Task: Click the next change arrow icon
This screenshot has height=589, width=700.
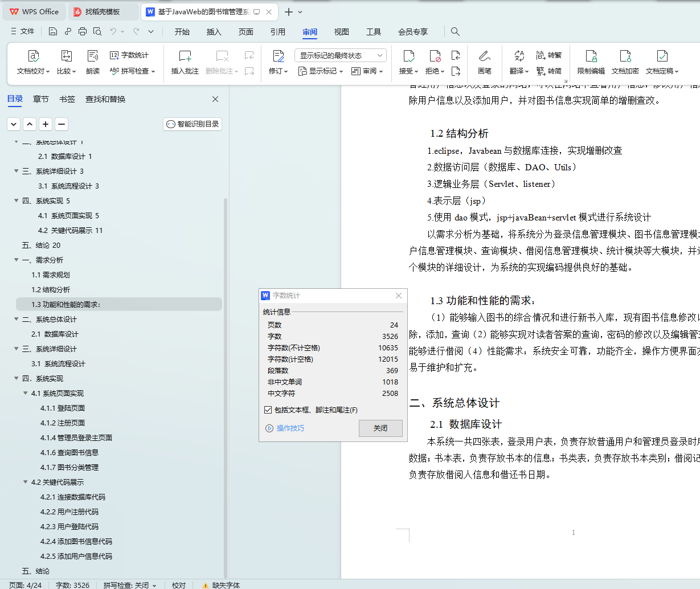Action: tap(456, 71)
